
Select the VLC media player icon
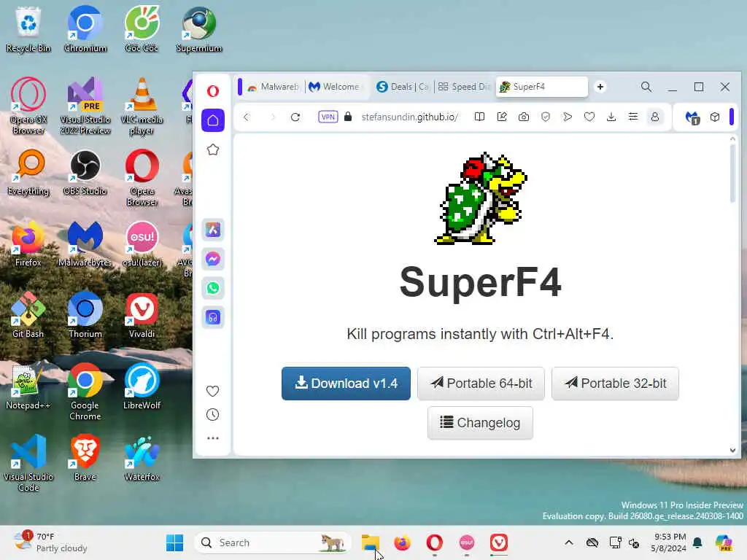(142, 106)
